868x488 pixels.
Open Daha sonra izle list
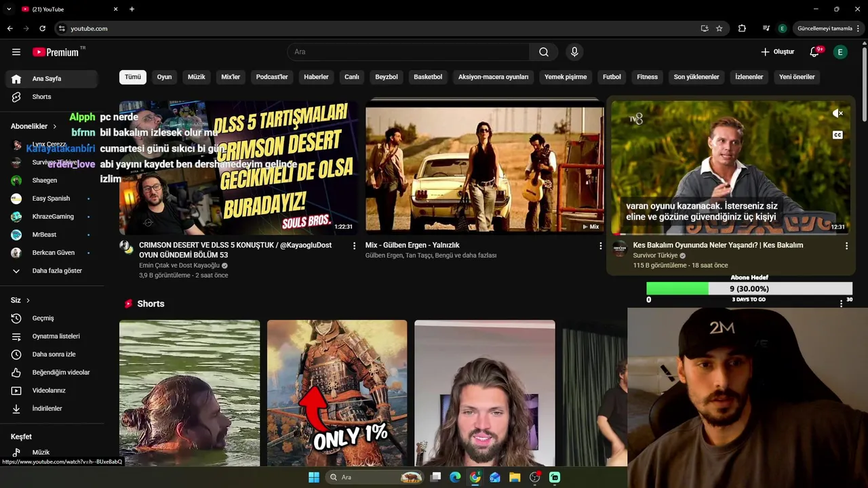pyautogui.click(x=52, y=354)
